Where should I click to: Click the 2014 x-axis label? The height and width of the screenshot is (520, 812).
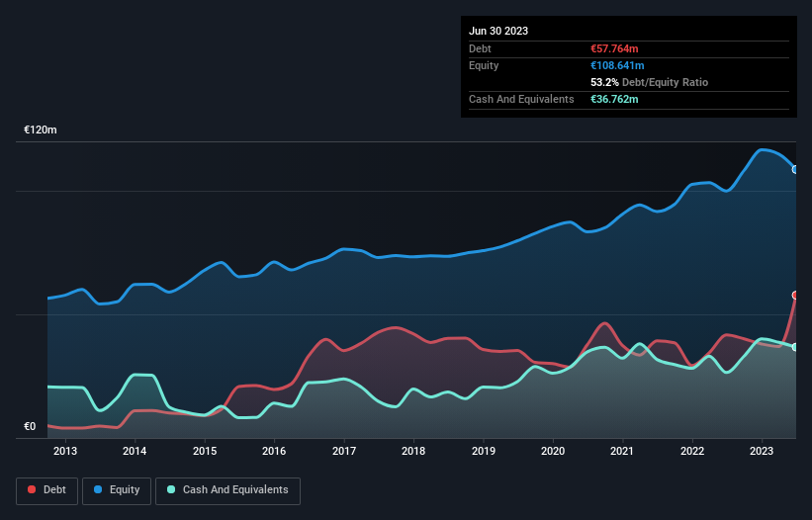click(x=135, y=451)
